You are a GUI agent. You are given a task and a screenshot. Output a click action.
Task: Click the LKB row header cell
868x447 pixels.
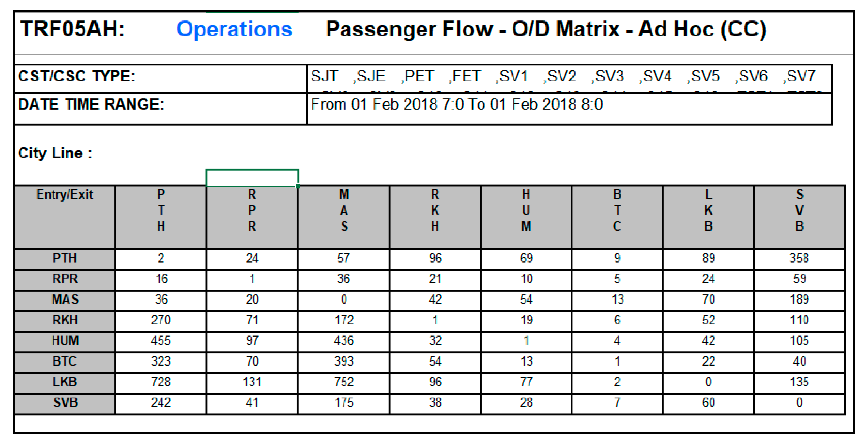(65, 382)
